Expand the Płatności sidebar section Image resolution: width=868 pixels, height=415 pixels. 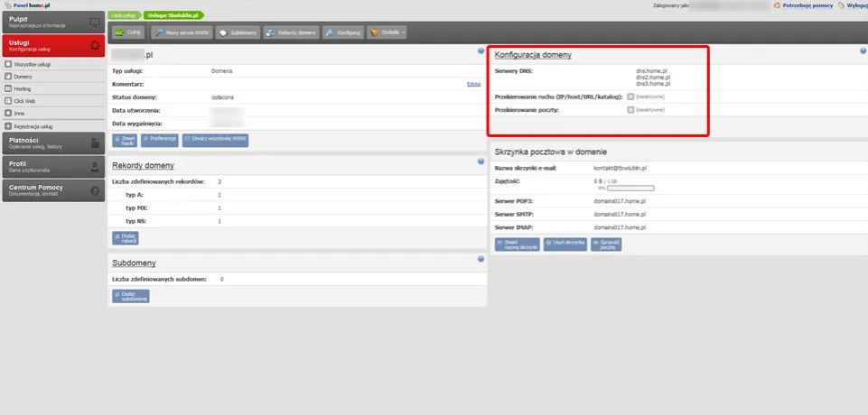click(51, 143)
